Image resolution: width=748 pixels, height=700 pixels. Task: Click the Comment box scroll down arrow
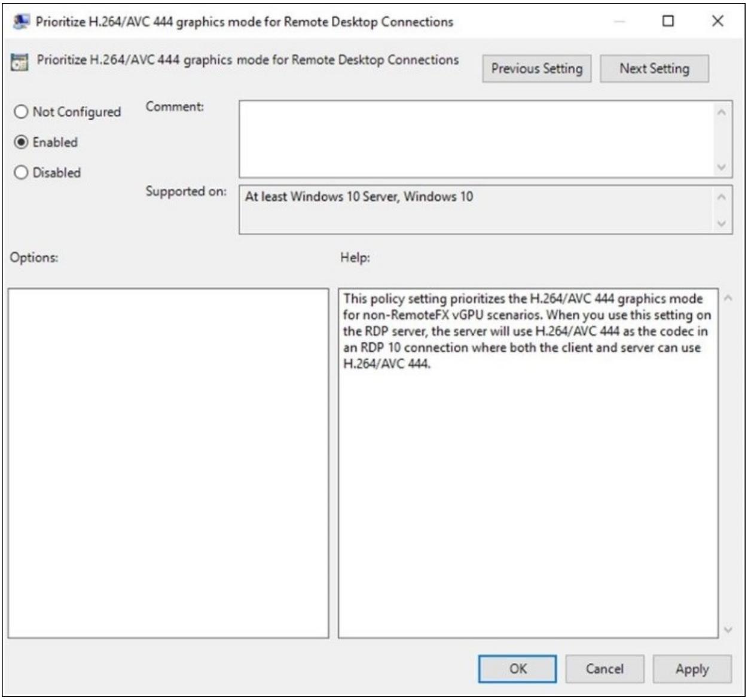(722, 167)
